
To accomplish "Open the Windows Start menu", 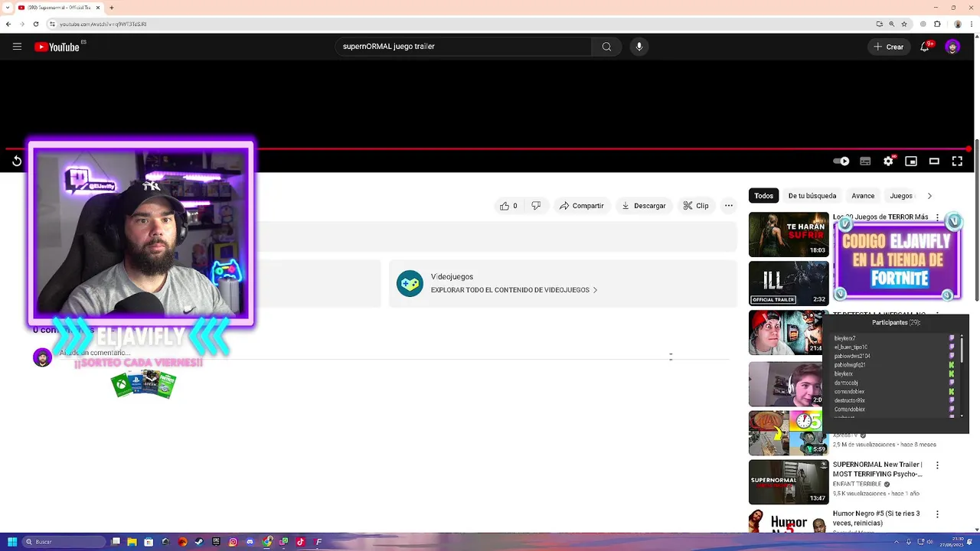I will [x=12, y=542].
